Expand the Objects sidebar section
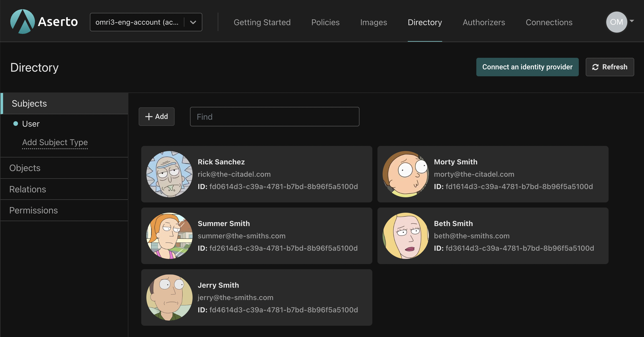 [25, 168]
